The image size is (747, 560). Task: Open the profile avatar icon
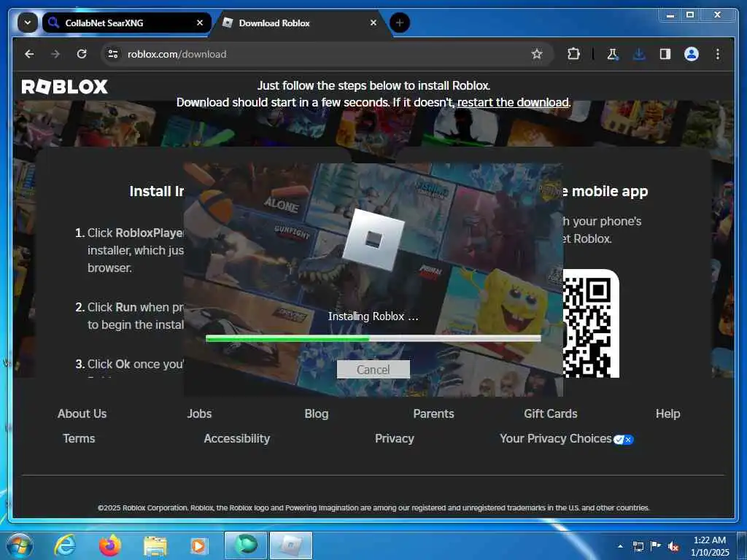click(x=692, y=54)
